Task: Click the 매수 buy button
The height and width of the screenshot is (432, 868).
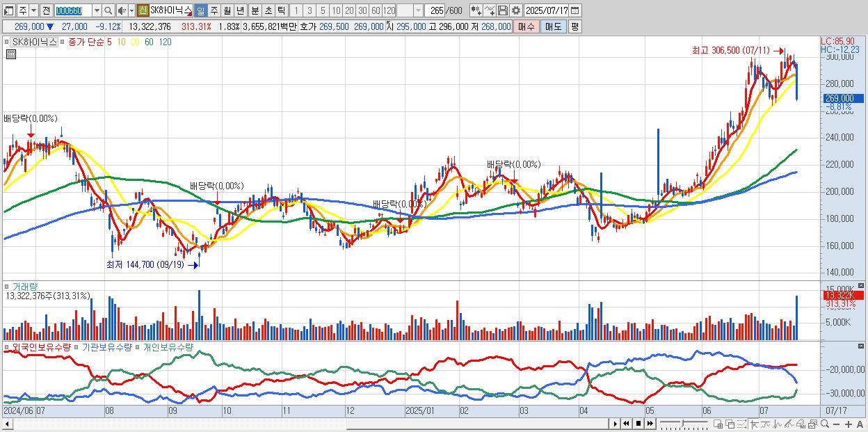Action: click(x=527, y=26)
